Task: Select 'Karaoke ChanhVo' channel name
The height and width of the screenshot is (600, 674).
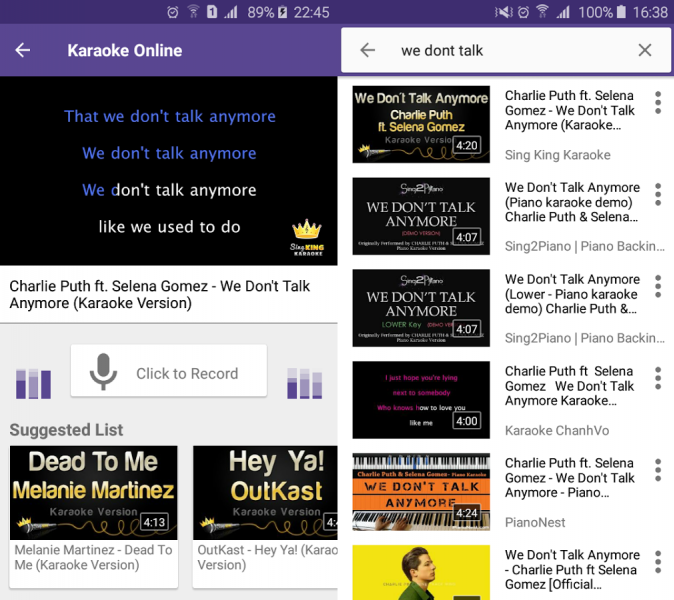Action: 557,430
